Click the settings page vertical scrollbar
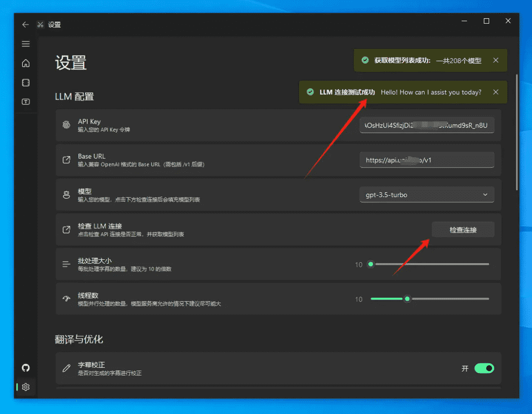This screenshot has width=532, height=414. (516, 132)
